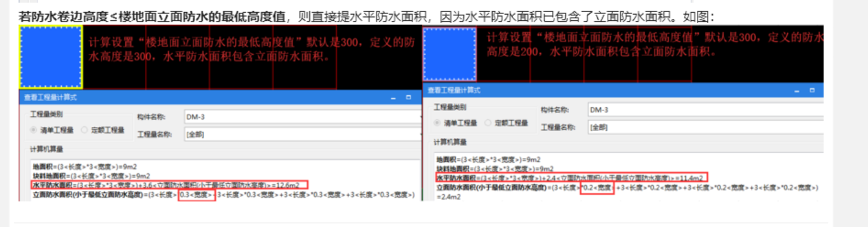Click the 块料地面积 line in the 12.6m2 dialog
This screenshot has height=227, width=868.
(x=91, y=176)
